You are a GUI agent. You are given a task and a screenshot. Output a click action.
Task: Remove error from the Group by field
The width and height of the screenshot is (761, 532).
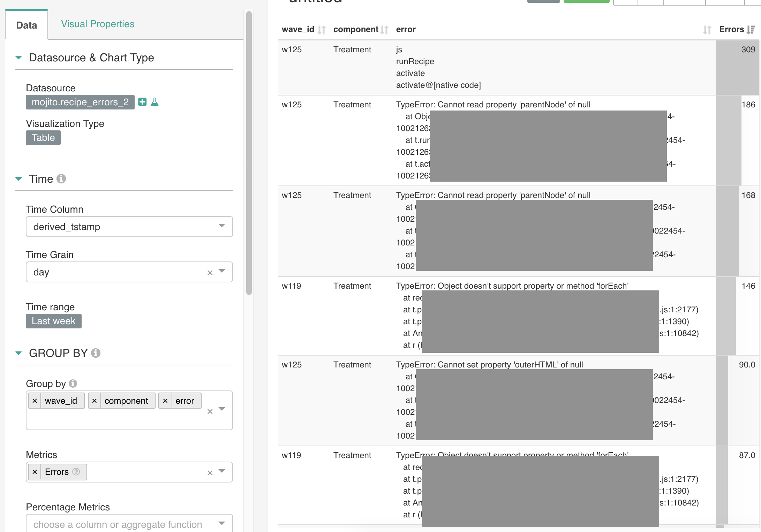165,401
